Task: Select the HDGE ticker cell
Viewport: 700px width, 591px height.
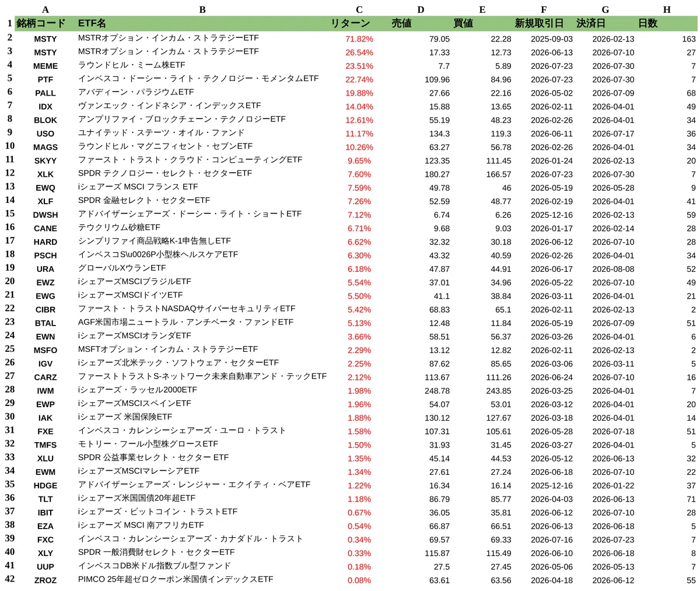Action: pyautogui.click(x=45, y=485)
